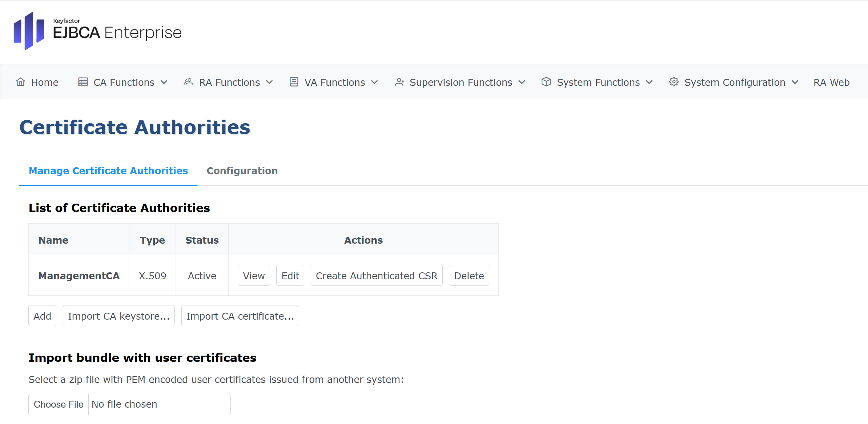Image resolution: width=868 pixels, height=424 pixels.
Task: Click the RA Functions person icon
Action: coord(189,82)
